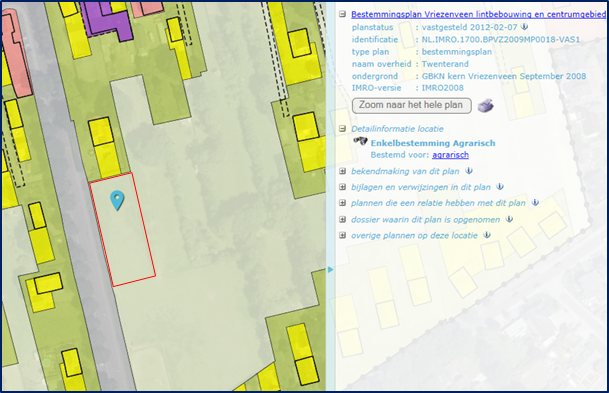This screenshot has width=609, height=393.
Task: Click the info icon after plannen die een relatie hebben
Action: (x=535, y=202)
